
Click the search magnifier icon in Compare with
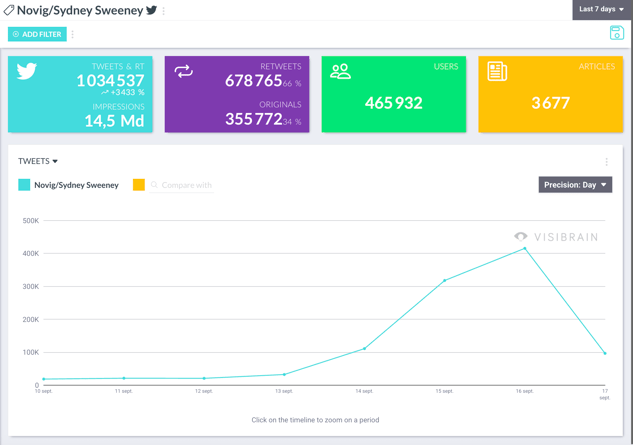154,185
